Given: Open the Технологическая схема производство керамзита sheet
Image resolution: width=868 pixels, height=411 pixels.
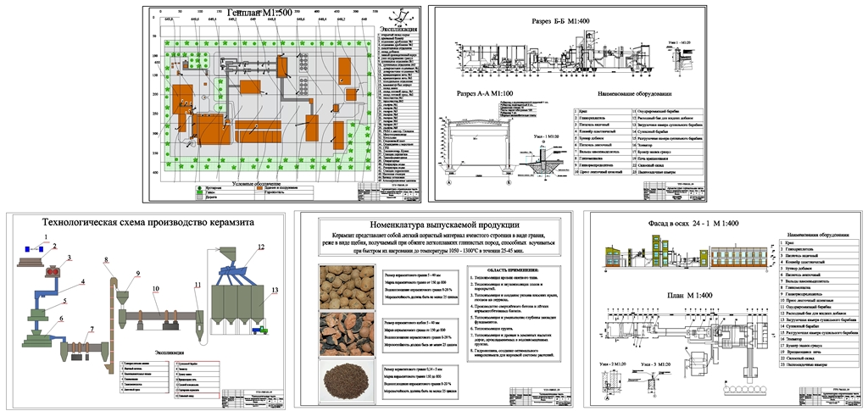Looking at the screenshot, I should pos(147,310).
